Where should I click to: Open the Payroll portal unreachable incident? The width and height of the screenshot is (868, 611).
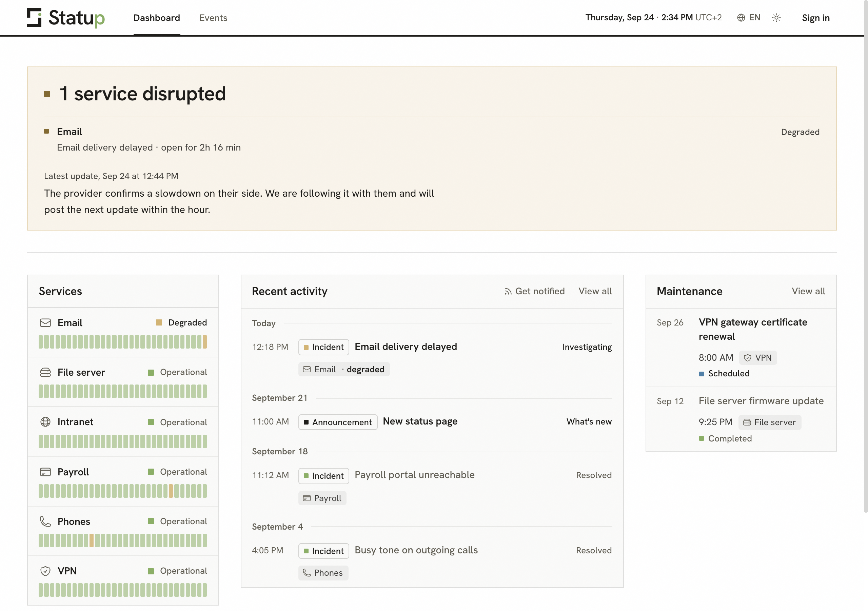point(414,475)
